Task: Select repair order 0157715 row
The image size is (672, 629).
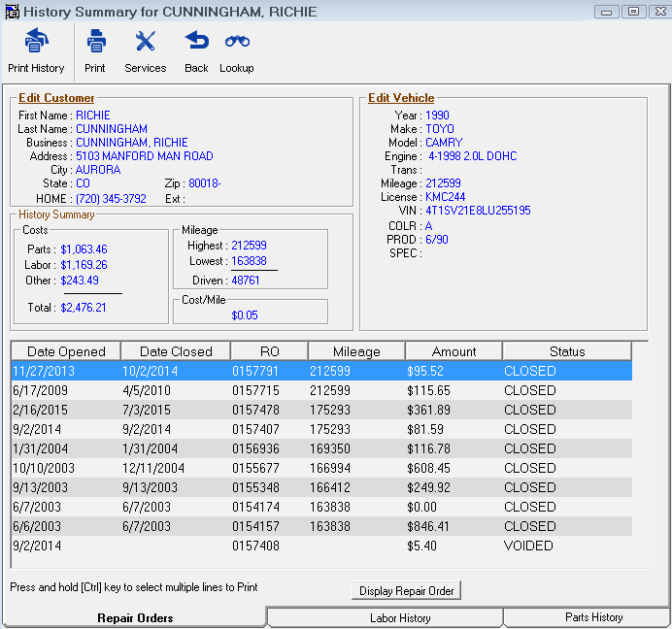Action: point(321,390)
